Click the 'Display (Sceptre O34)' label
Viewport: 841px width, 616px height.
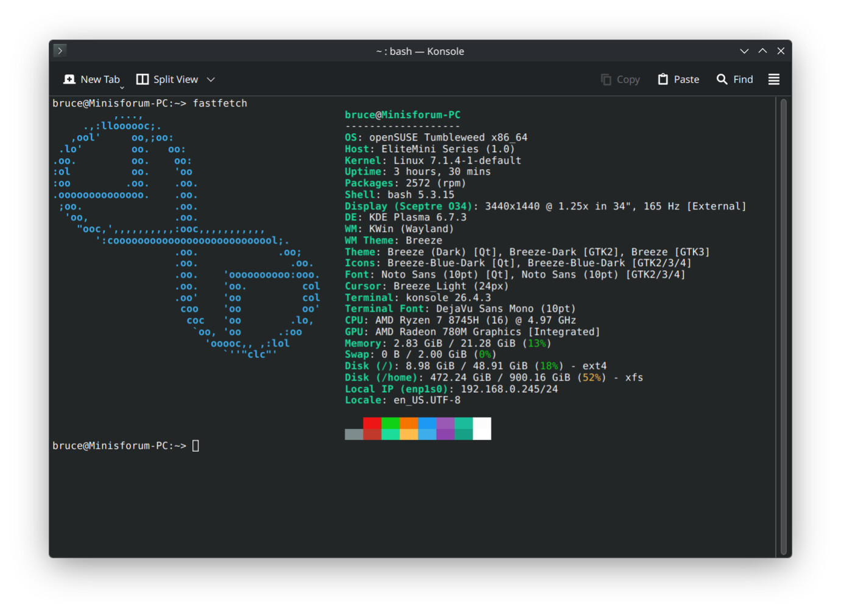click(x=409, y=206)
